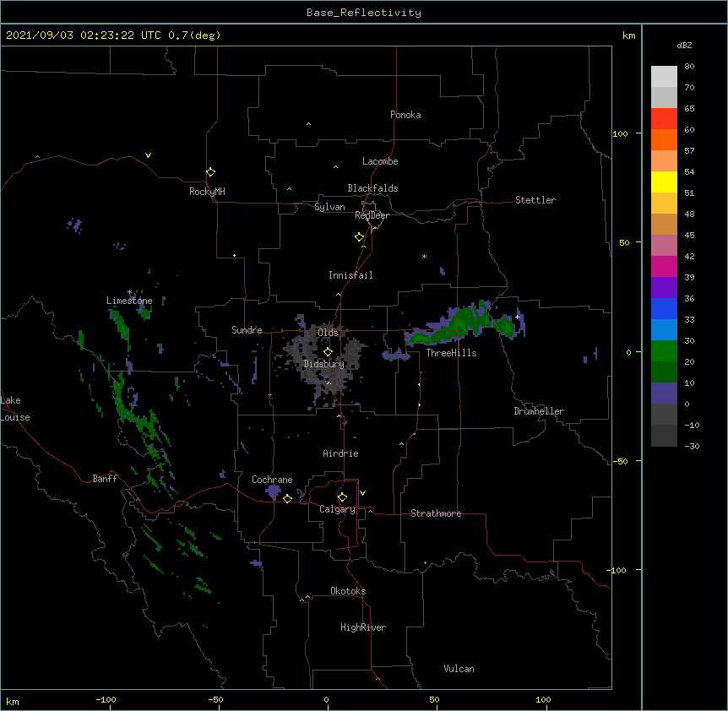Click the yellow V marker northeast of Calgary
Viewport: 728px width, 711px height.
(x=362, y=493)
